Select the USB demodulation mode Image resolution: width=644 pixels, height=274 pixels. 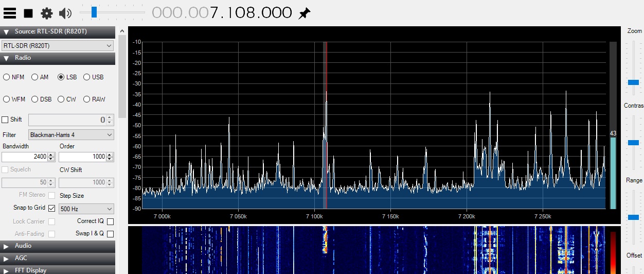point(86,77)
